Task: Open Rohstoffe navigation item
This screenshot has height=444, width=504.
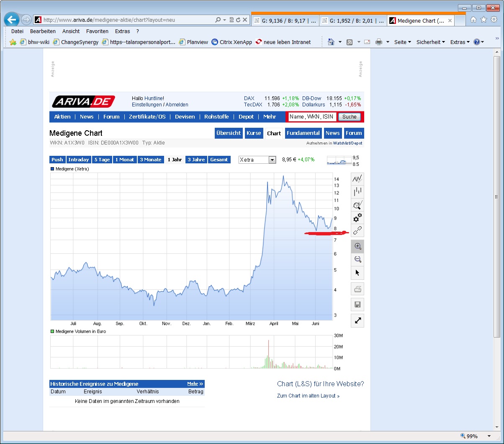Action: tap(216, 117)
